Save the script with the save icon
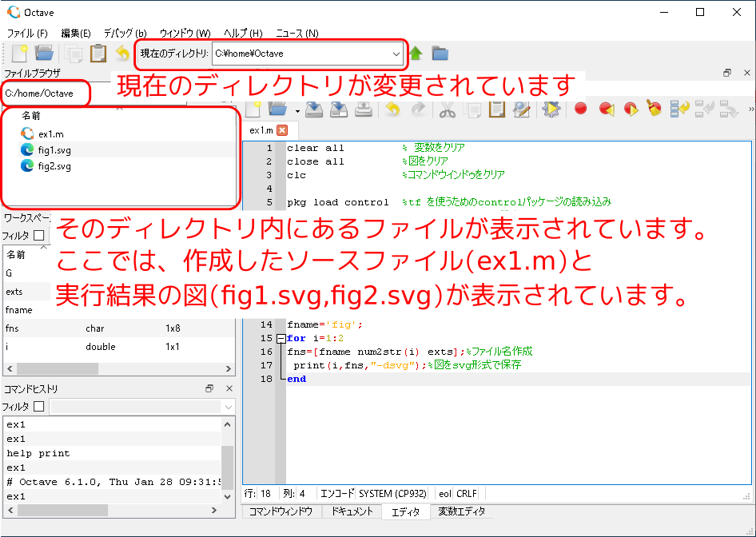 [312, 109]
